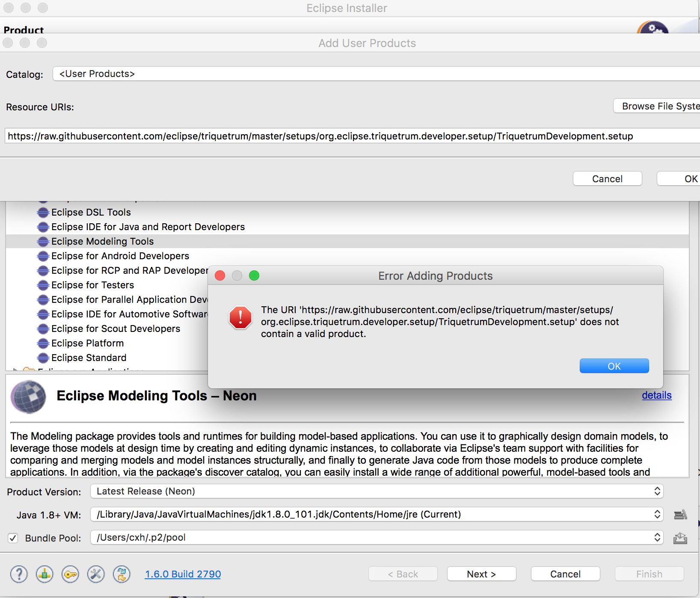Select Eclipse IDE for Java and Report Developers
Viewport: 700px width, 598px height.
[x=148, y=227]
